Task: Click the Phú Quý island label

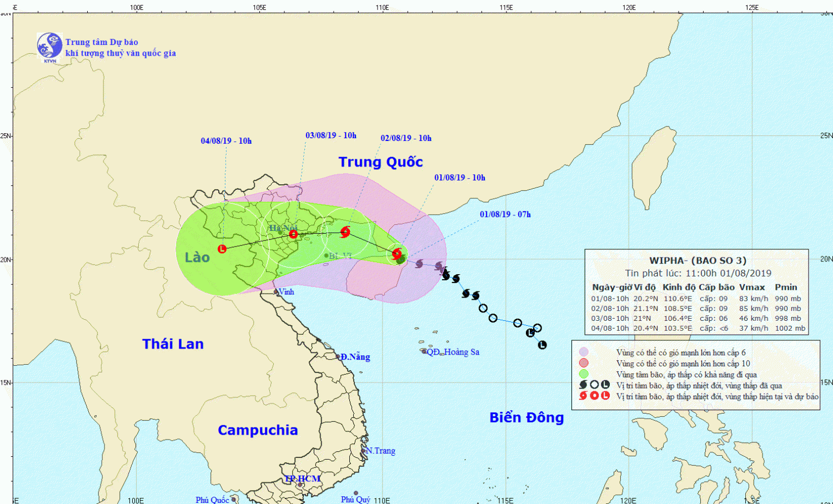Action: pos(356,500)
